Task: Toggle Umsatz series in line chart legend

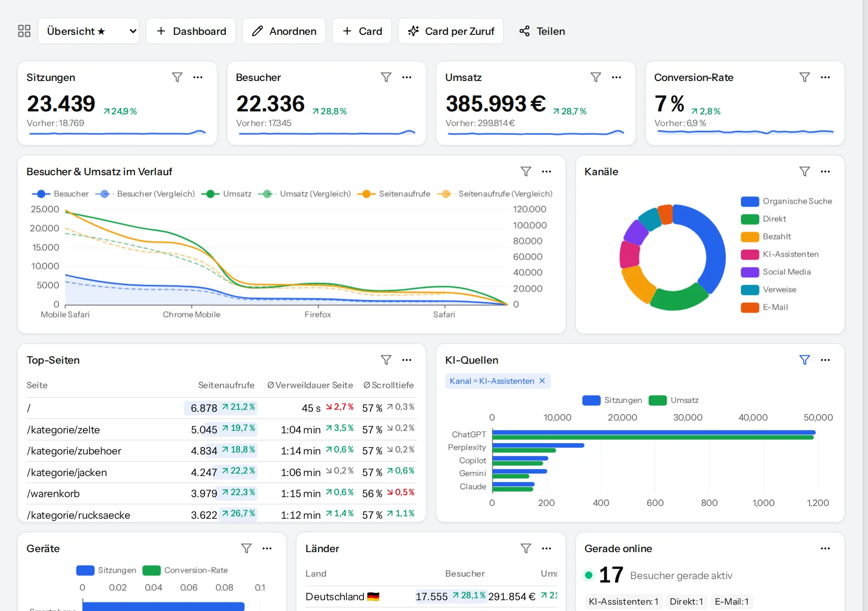Action: click(226, 194)
